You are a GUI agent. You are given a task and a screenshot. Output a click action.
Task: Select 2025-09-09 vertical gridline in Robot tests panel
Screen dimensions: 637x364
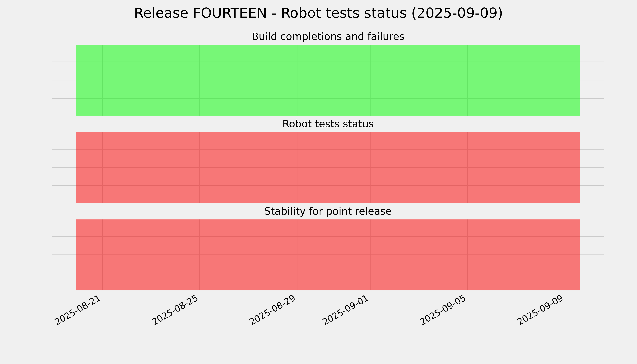click(x=565, y=167)
